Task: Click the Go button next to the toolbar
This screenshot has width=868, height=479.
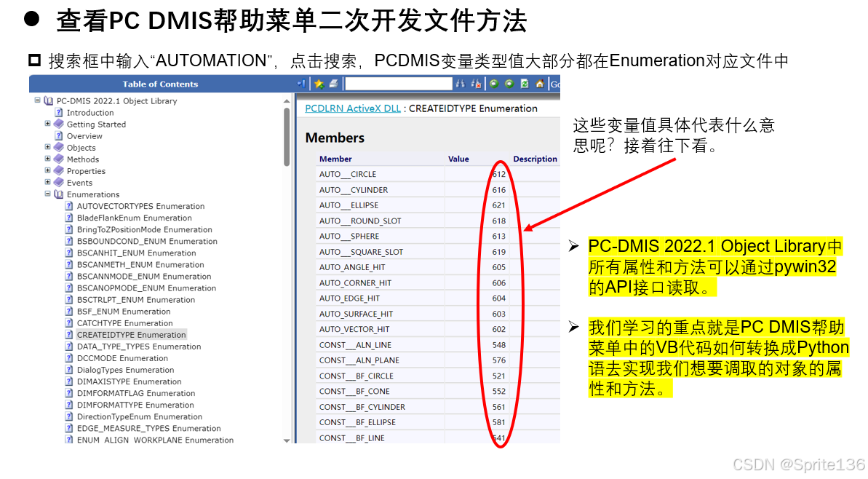Action: tap(556, 83)
